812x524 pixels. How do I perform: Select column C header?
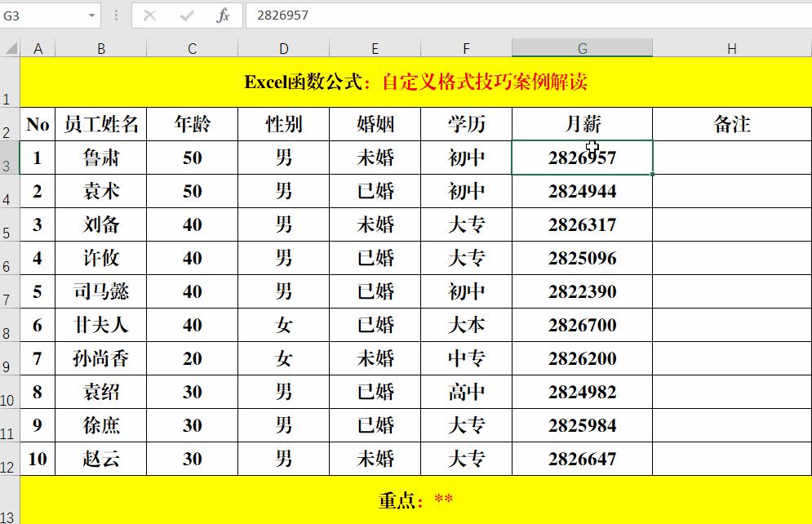[x=191, y=47]
